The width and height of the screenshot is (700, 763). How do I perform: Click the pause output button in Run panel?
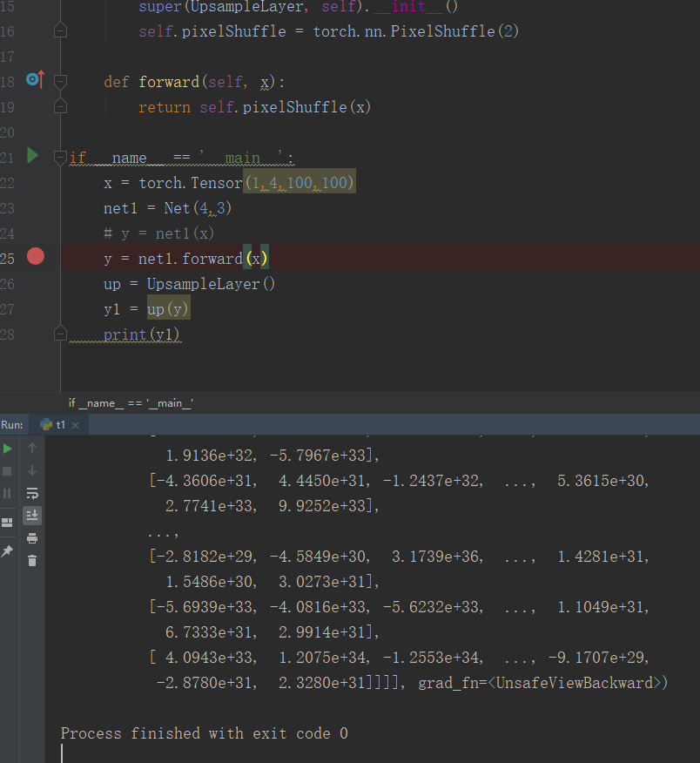(7, 493)
